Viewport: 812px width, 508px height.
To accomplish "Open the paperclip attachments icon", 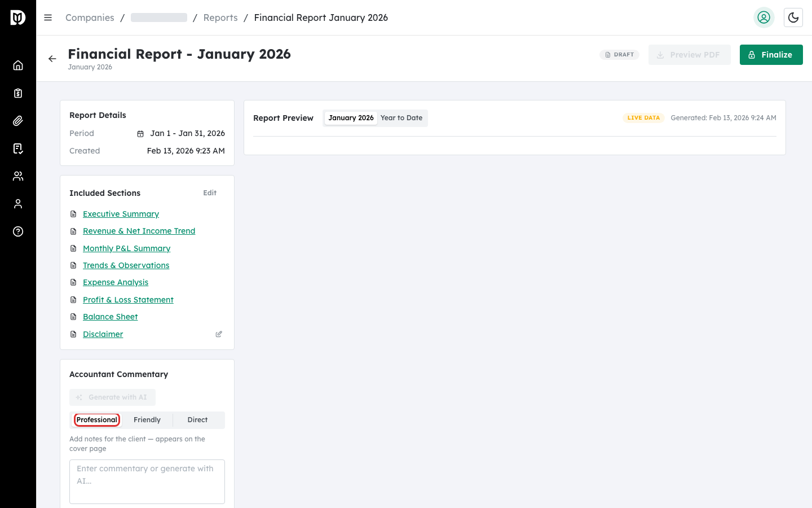I will point(18,121).
